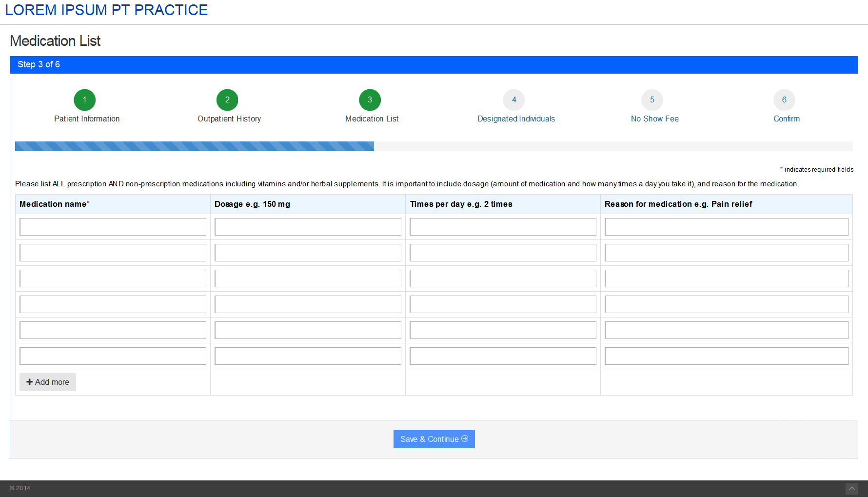Select the first Times per day field

(x=503, y=227)
